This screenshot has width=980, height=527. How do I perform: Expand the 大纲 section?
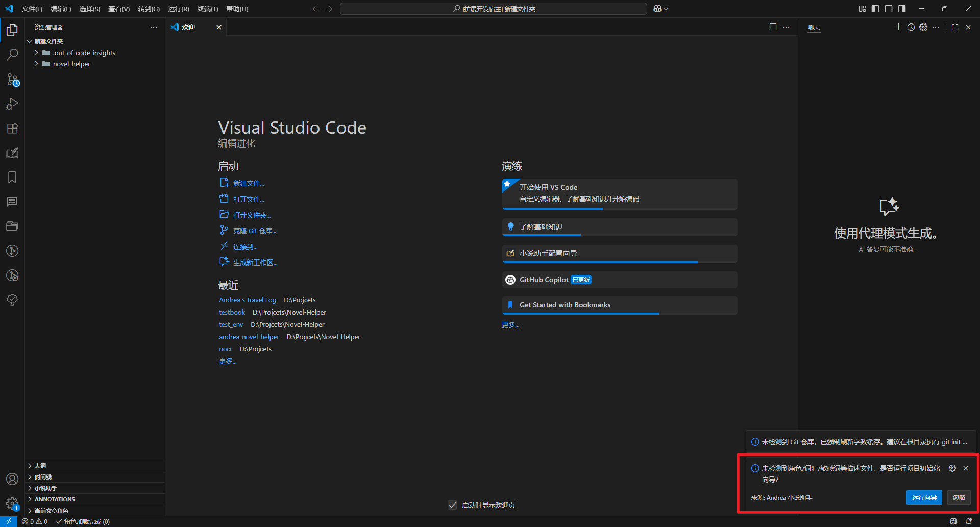coord(95,466)
